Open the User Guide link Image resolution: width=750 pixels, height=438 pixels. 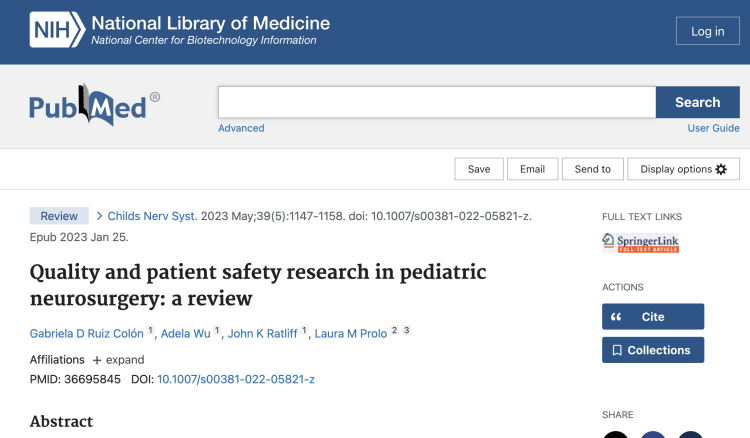point(713,128)
